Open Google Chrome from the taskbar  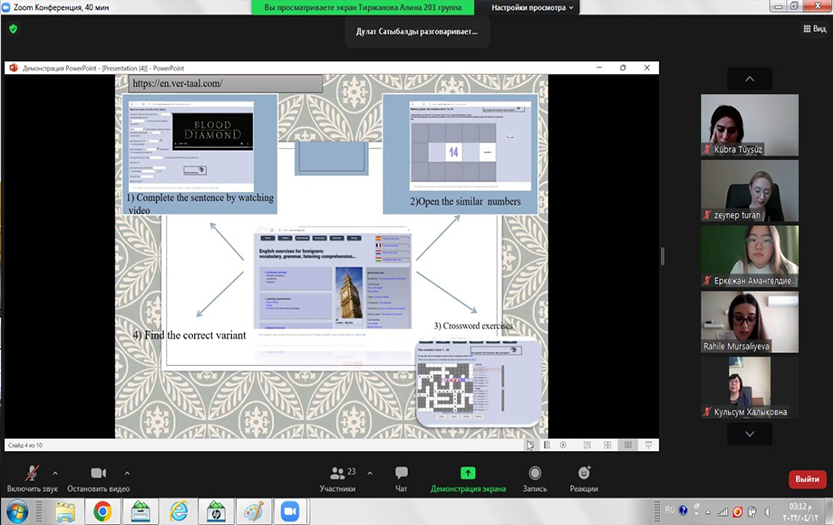(102, 511)
